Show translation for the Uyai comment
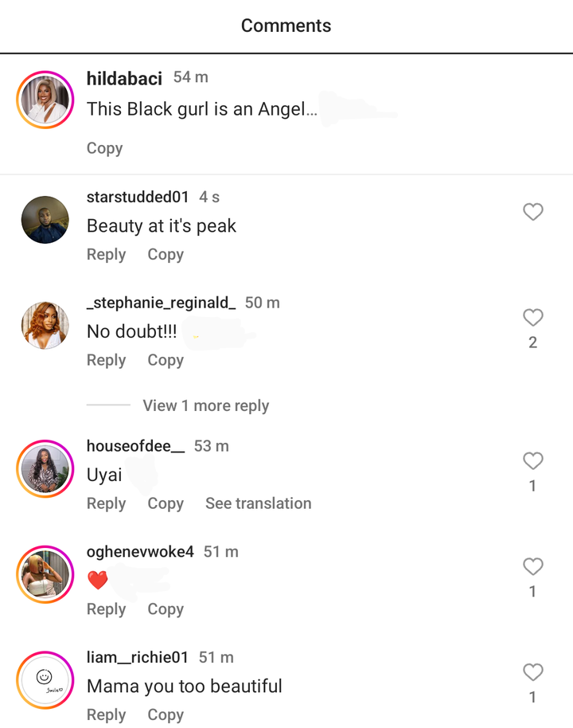 259,503
